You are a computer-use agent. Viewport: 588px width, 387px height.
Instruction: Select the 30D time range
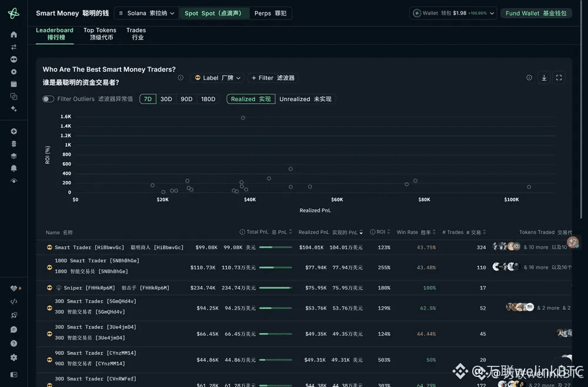(x=166, y=99)
